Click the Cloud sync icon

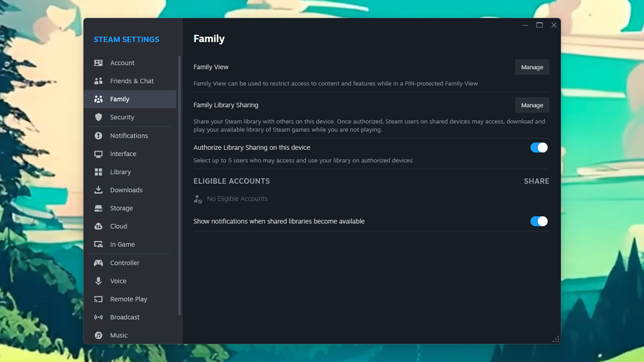[99, 226]
